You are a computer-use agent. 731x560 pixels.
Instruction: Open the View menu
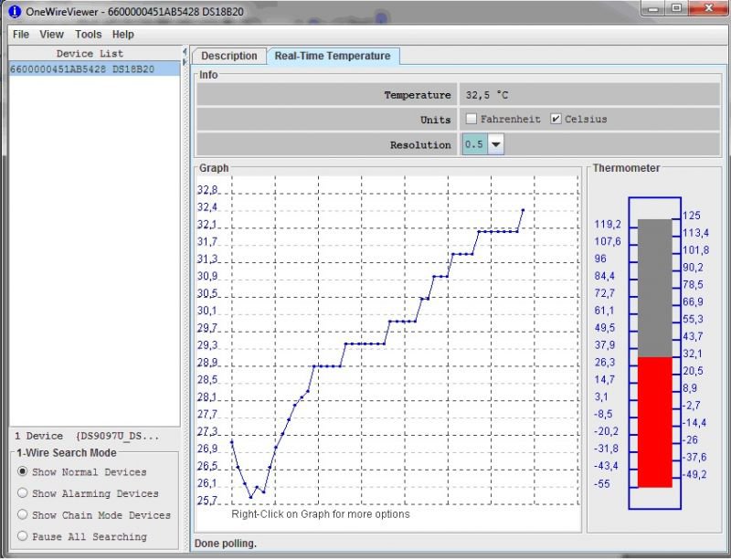coord(52,35)
